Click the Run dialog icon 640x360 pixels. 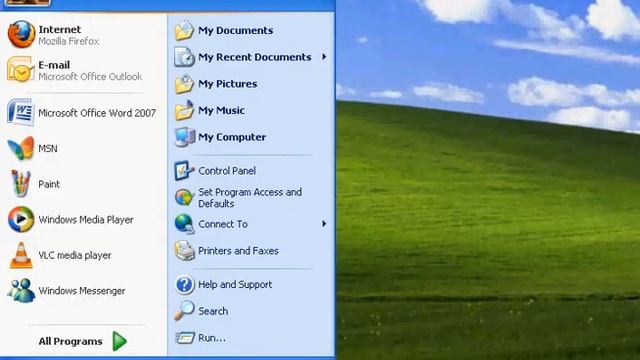[x=185, y=338]
